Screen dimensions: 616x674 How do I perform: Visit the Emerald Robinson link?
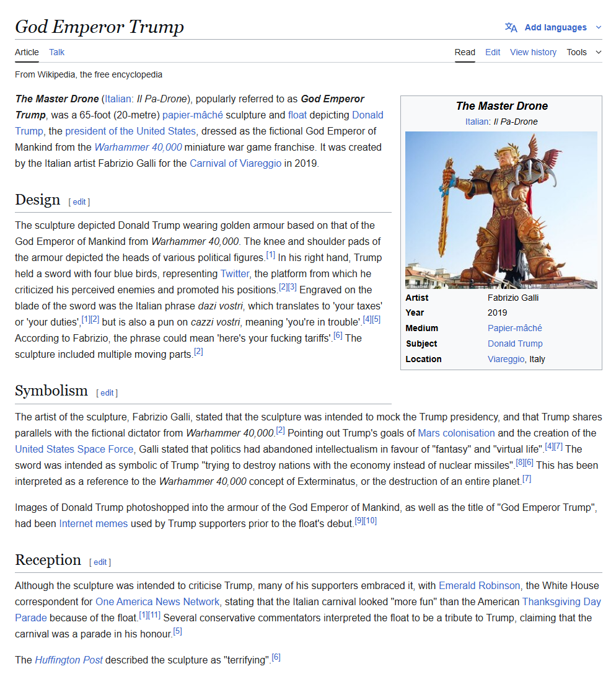[479, 585]
